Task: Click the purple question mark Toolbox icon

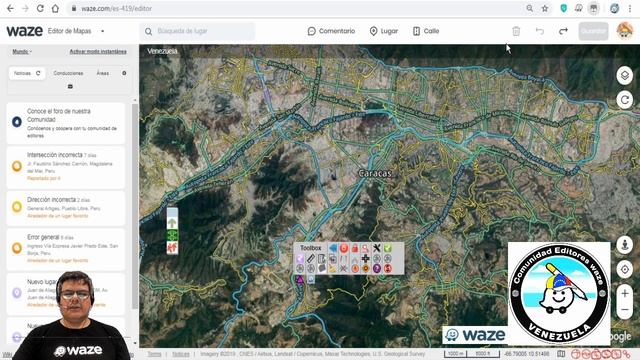Action: click(x=376, y=269)
